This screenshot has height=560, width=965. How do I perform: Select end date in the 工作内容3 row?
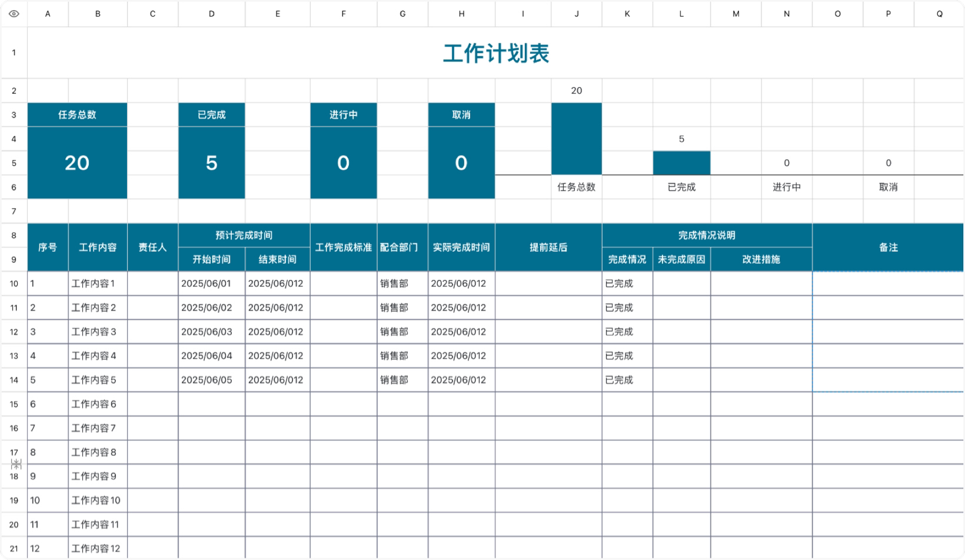click(278, 332)
